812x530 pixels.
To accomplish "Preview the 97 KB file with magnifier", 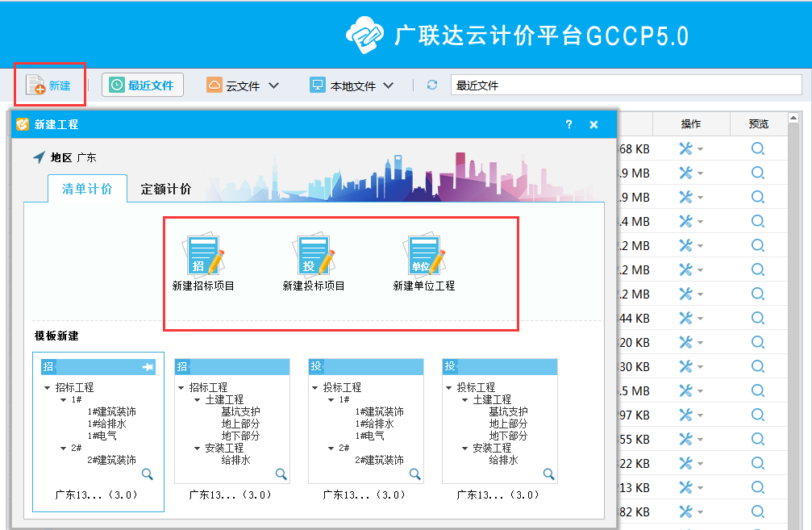I will pyautogui.click(x=758, y=415).
